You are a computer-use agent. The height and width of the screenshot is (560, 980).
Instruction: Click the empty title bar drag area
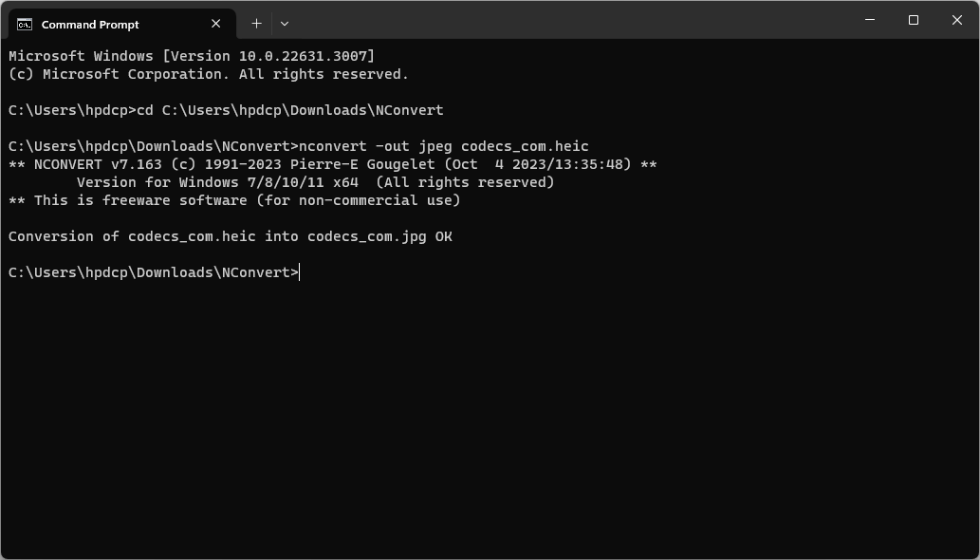[x=569, y=20]
